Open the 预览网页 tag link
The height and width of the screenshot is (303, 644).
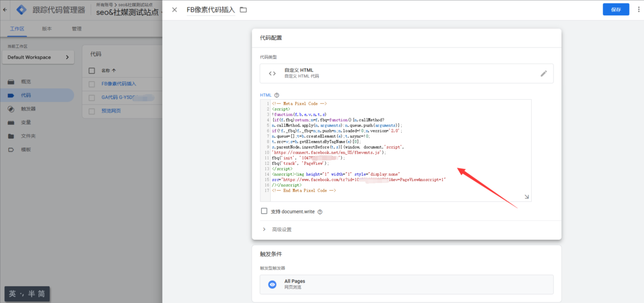click(x=111, y=111)
